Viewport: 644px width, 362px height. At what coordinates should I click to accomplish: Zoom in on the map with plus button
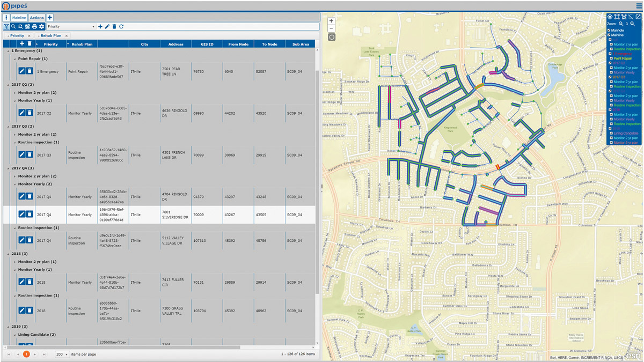[x=331, y=21]
